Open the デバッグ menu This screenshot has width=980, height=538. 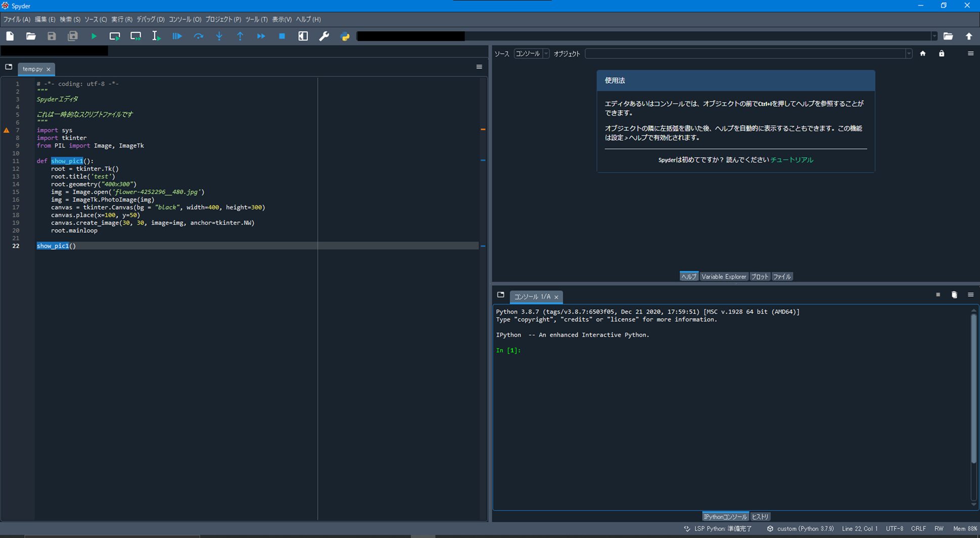(149, 19)
